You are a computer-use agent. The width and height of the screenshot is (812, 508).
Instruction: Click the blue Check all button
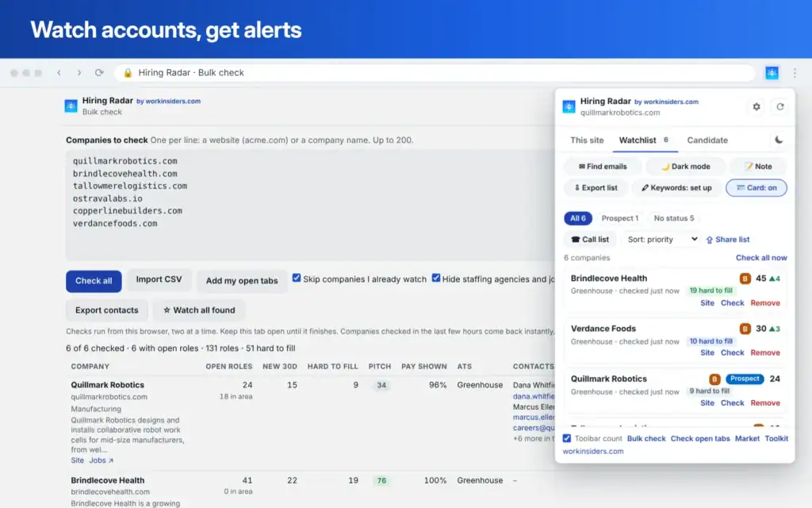(x=94, y=281)
